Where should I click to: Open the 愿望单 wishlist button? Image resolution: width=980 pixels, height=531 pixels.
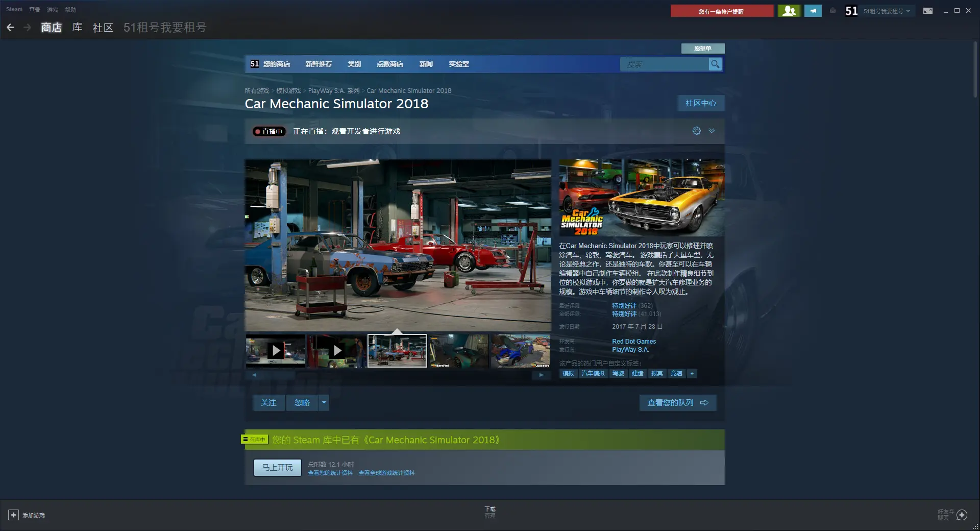pos(703,49)
